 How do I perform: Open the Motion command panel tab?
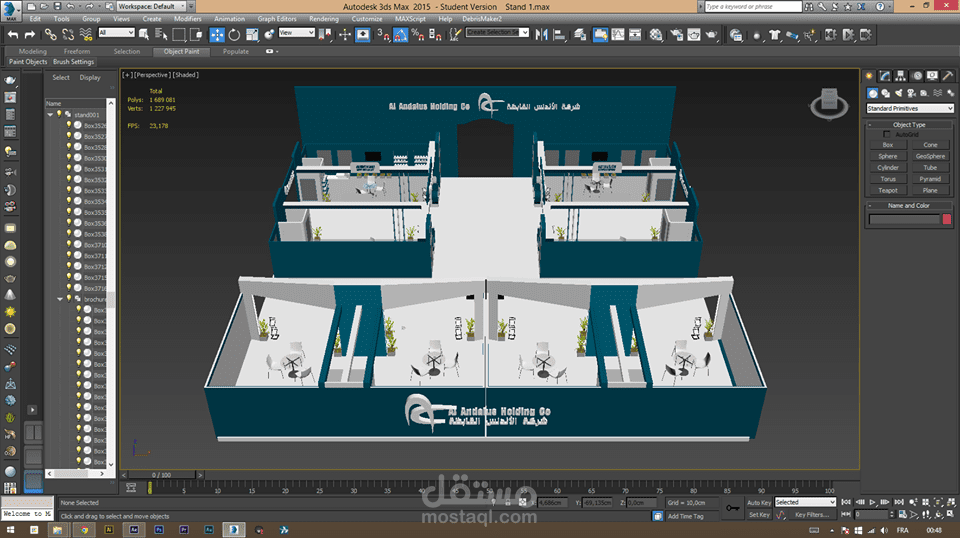click(917, 76)
